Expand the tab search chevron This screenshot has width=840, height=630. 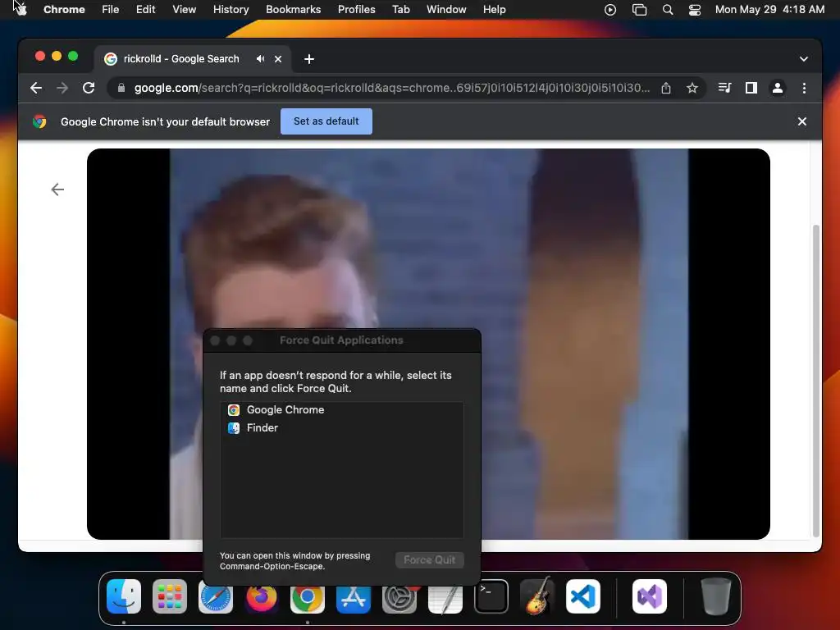[x=804, y=59]
